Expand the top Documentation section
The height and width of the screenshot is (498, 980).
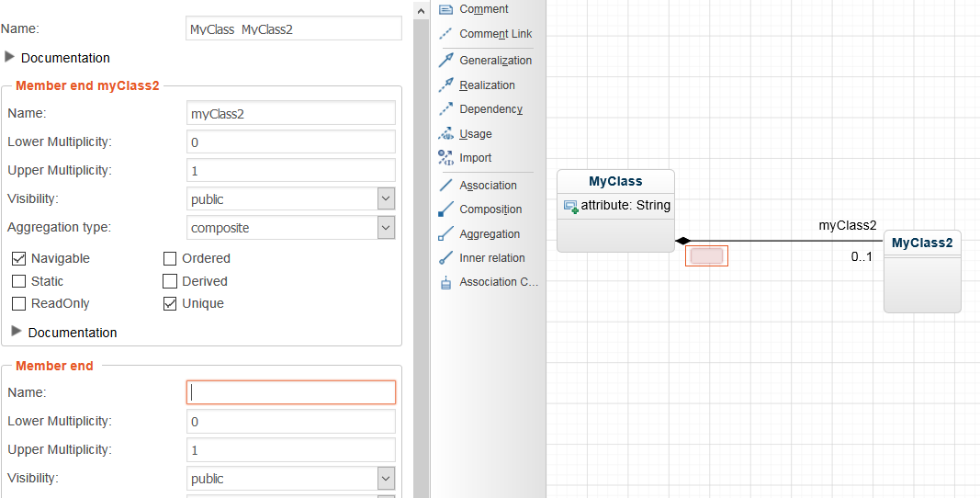point(10,57)
